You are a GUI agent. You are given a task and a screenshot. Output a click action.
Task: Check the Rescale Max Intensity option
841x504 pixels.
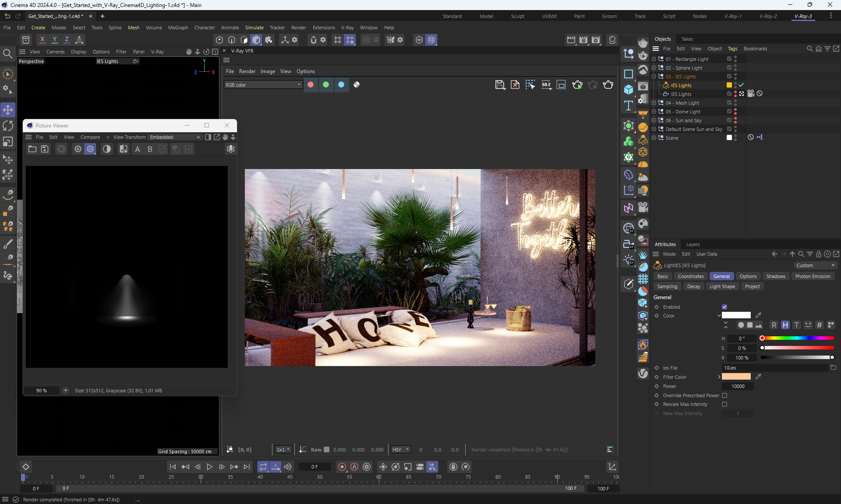pyautogui.click(x=724, y=404)
